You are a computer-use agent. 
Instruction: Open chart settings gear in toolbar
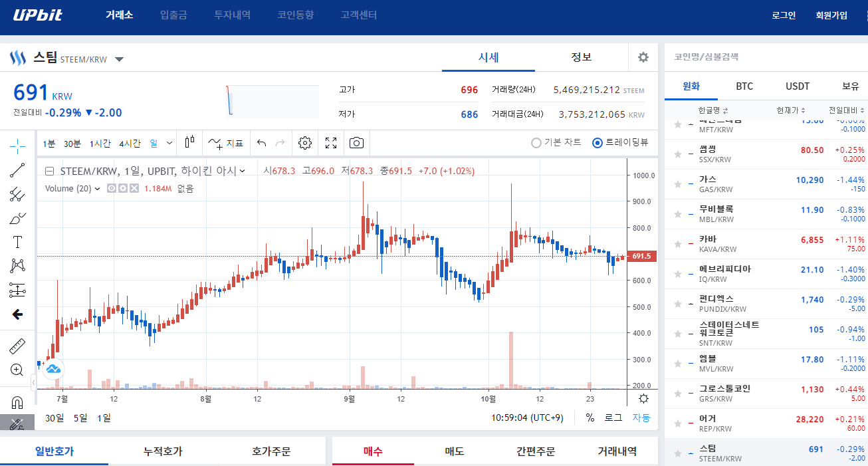click(305, 143)
